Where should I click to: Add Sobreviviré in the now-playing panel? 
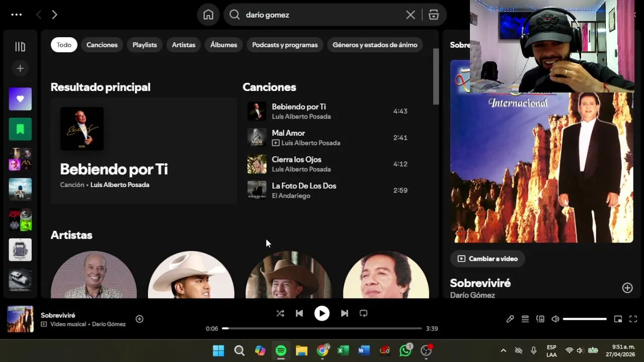point(627,288)
